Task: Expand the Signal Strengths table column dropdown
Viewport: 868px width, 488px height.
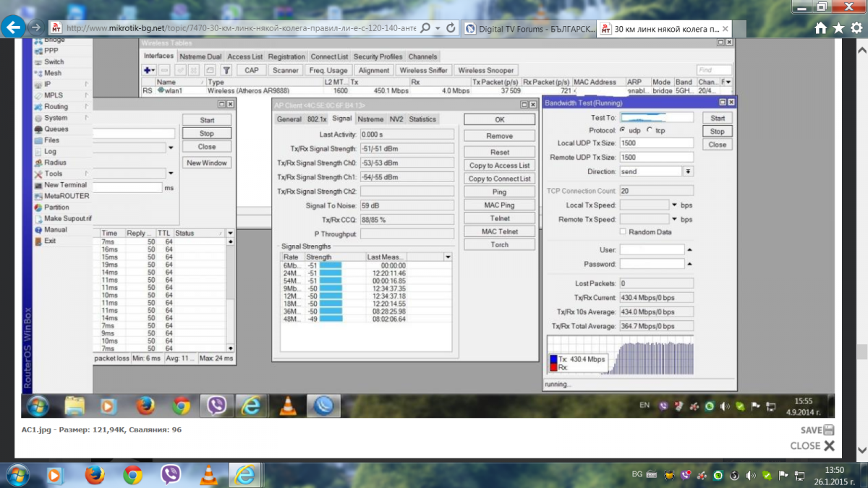Action: point(448,257)
